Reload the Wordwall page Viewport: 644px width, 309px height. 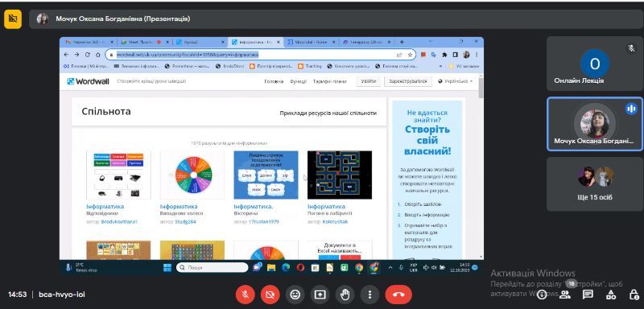(x=88, y=55)
